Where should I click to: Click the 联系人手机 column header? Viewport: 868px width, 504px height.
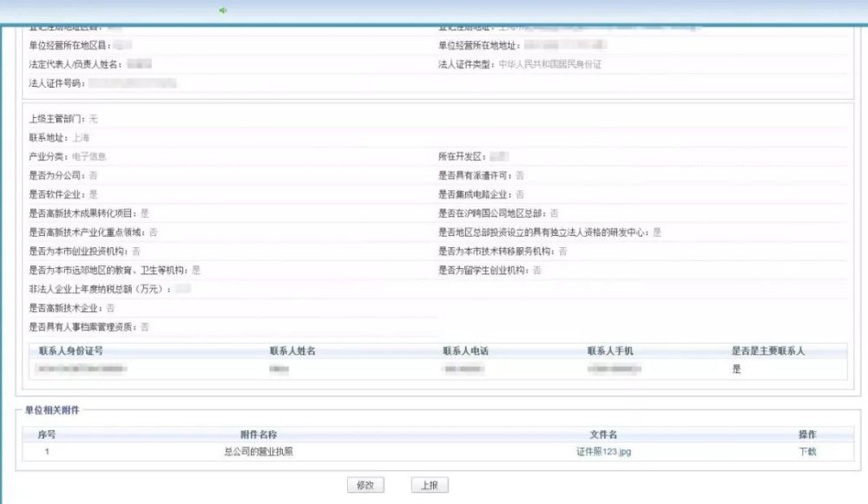(610, 350)
